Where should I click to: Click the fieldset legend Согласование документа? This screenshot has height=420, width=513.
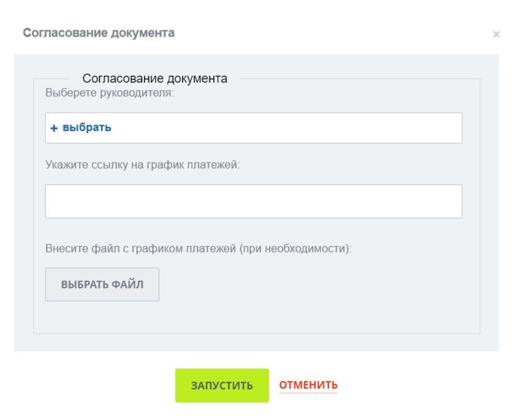[155, 79]
